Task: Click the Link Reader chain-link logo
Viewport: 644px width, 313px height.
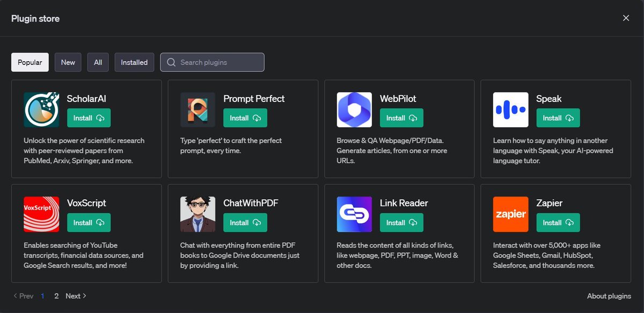Action: [354, 214]
